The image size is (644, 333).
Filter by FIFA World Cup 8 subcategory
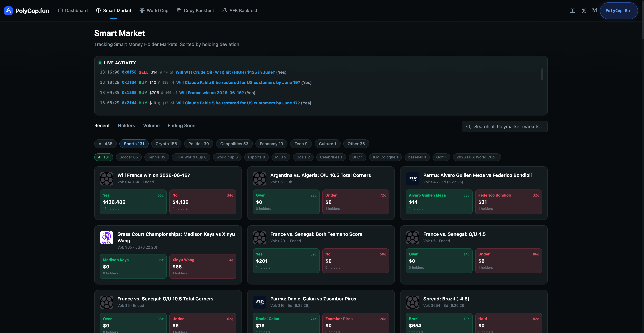[191, 157]
